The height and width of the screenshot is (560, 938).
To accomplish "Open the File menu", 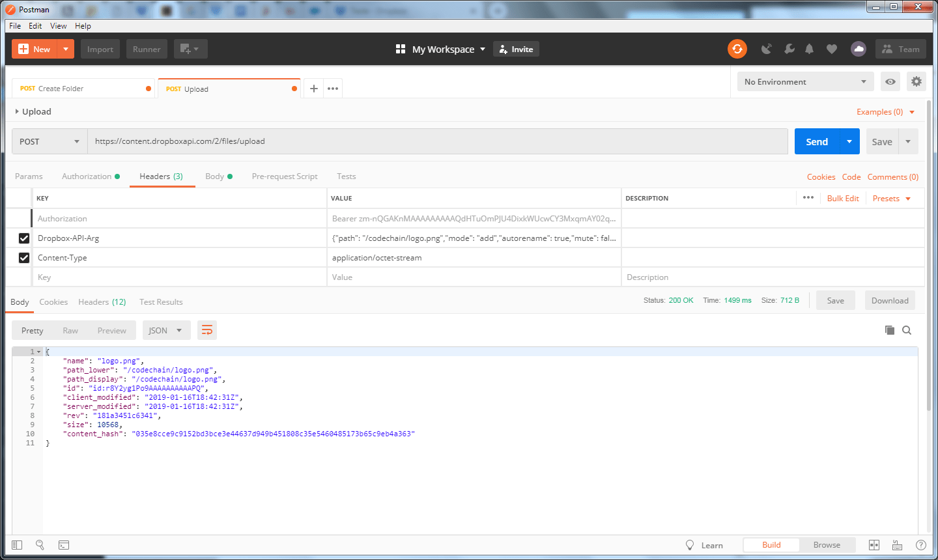I will click(15, 26).
